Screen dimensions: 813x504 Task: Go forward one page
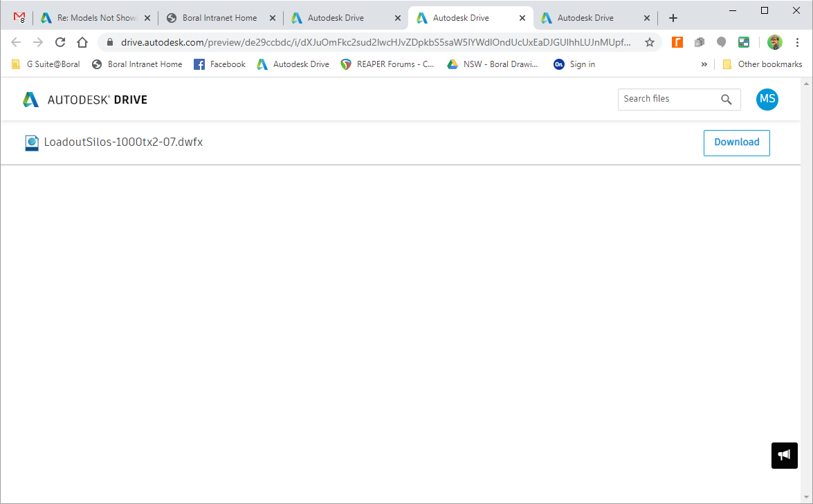coord(38,42)
